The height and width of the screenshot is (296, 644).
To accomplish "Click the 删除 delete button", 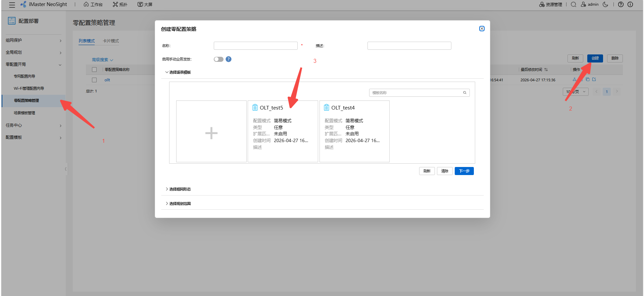I will pos(615,58).
